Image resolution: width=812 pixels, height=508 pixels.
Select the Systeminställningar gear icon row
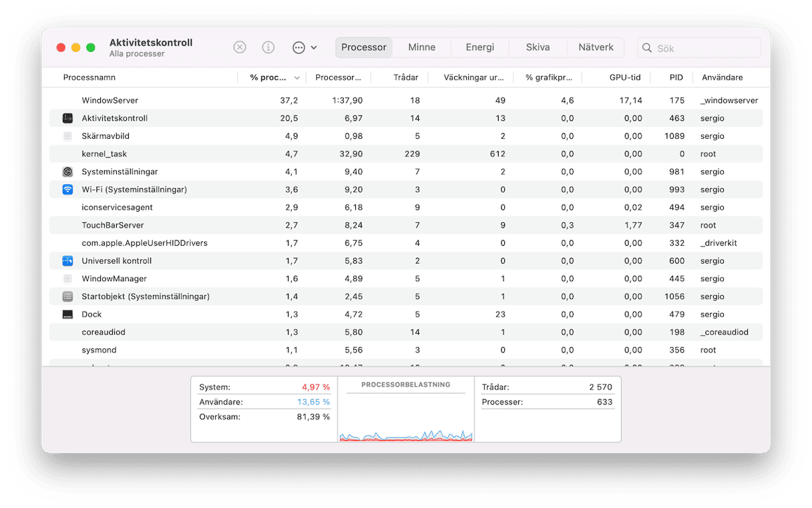tap(67, 172)
